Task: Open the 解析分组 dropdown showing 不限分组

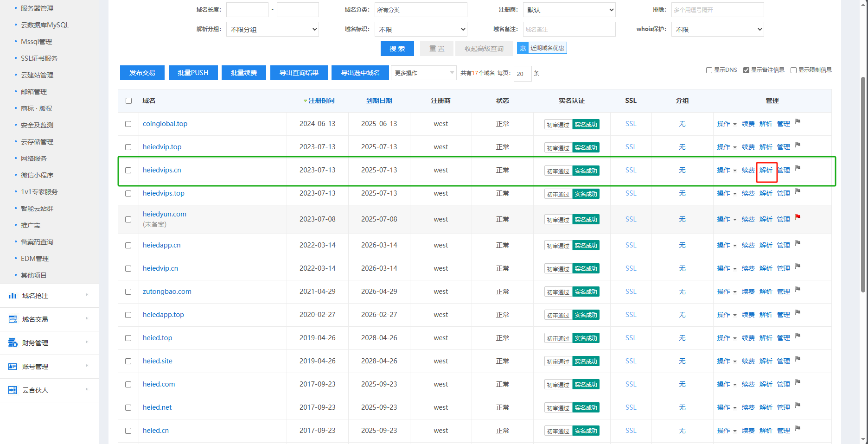Action: point(273,29)
